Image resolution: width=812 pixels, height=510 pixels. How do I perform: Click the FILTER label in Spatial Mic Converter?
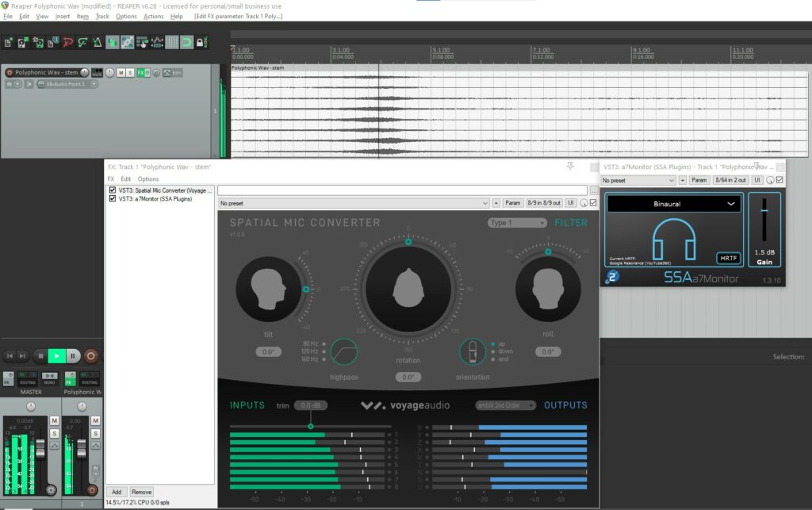pos(571,223)
